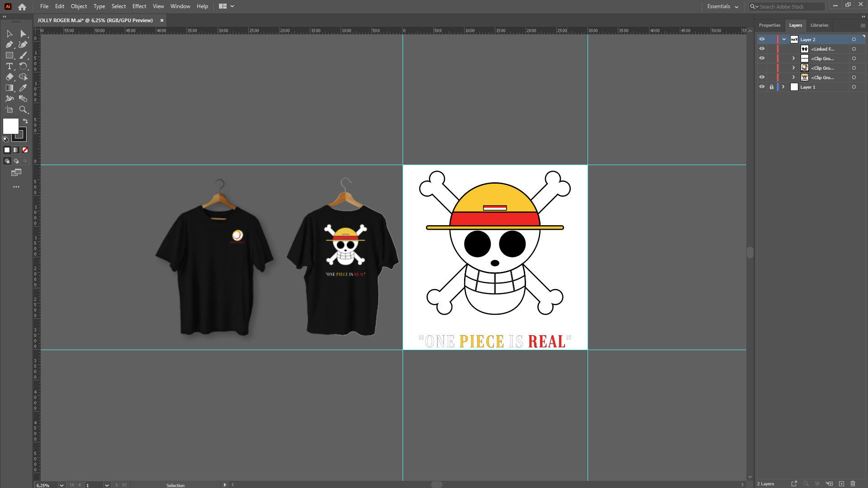This screenshot has height=488, width=868.
Task: Switch to the Properties tab
Action: click(x=769, y=25)
